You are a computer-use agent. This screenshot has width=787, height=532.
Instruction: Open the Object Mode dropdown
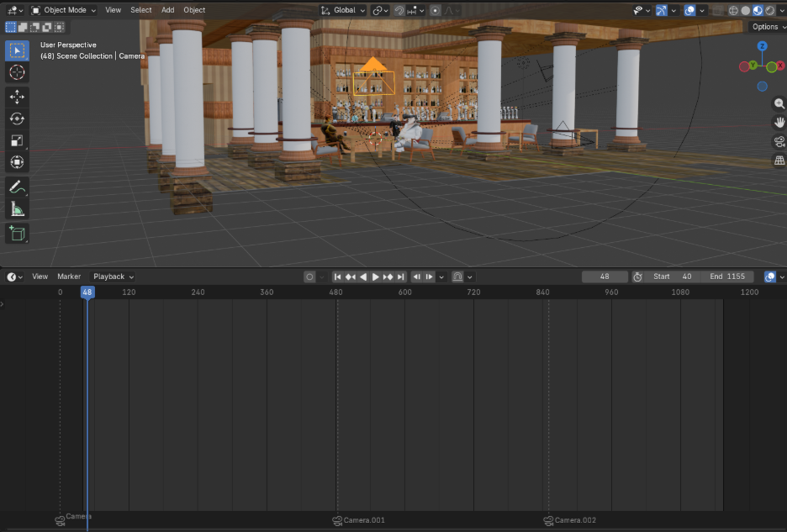click(x=64, y=10)
